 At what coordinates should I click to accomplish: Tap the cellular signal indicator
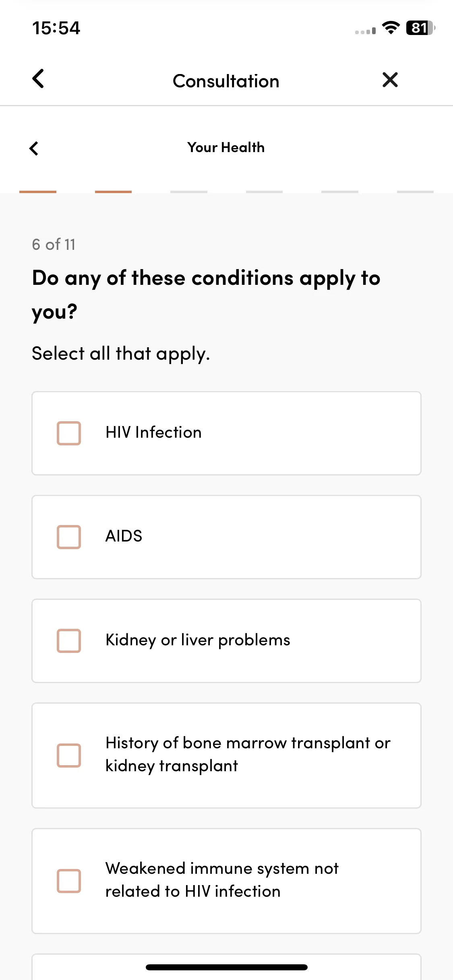[365, 31]
